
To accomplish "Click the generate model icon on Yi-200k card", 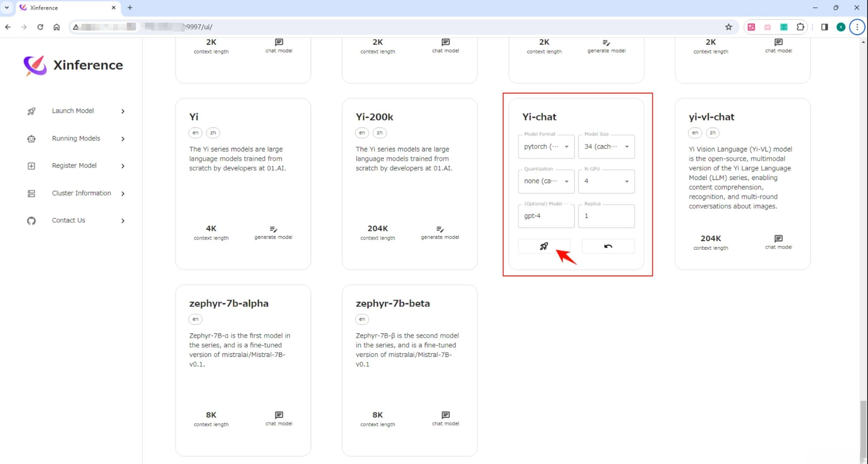I will point(440,229).
